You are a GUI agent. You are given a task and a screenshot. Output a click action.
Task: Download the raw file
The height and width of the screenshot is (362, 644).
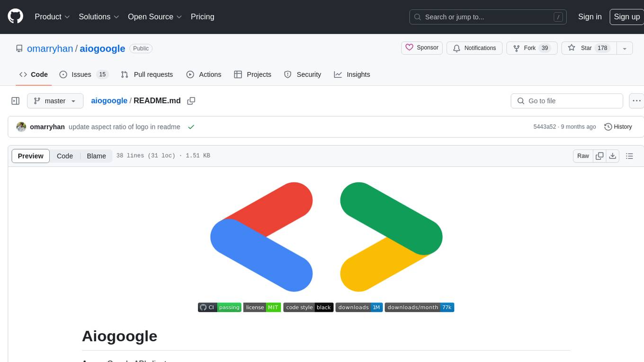point(613,156)
